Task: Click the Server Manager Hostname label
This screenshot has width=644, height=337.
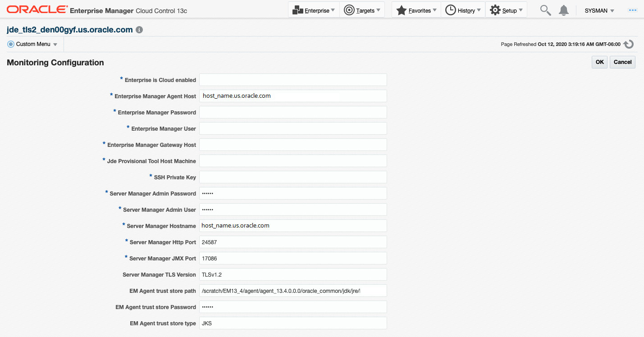Action: pos(161,226)
